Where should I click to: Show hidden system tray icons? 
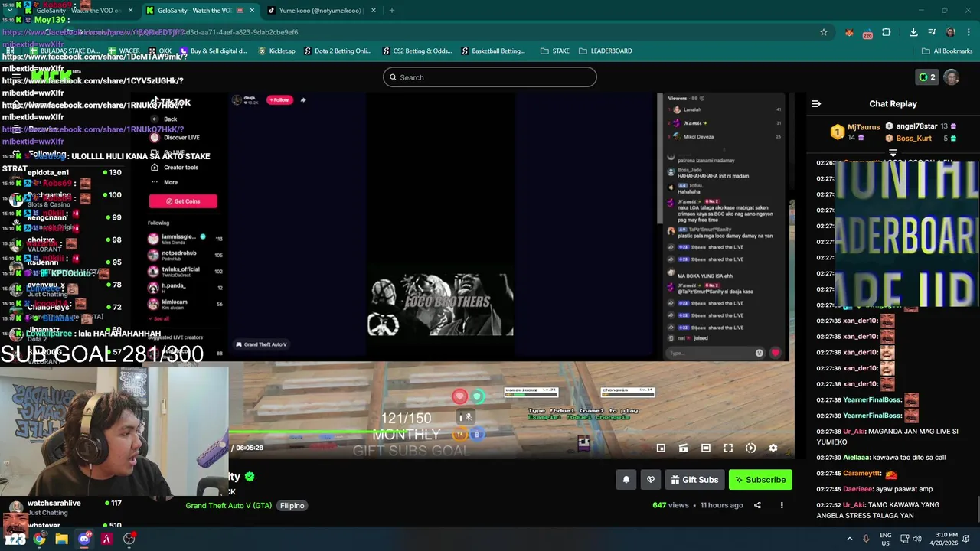pyautogui.click(x=849, y=539)
